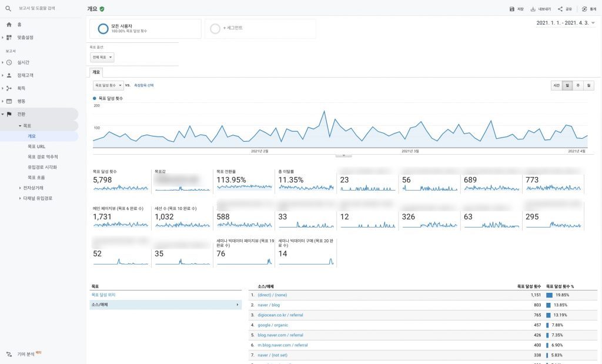This screenshot has height=364, width=602.
Task: Open (direct) / (none) source link
Action: coord(272,295)
